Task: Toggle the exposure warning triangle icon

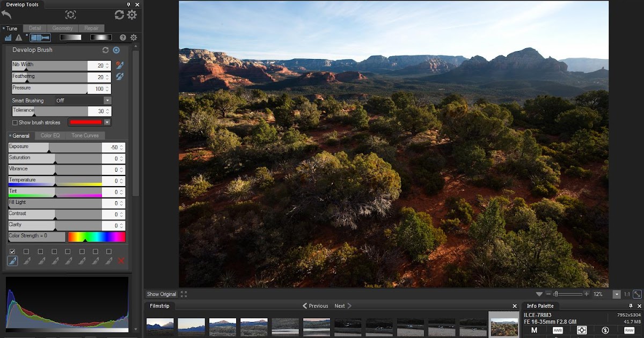Action: coord(19,38)
